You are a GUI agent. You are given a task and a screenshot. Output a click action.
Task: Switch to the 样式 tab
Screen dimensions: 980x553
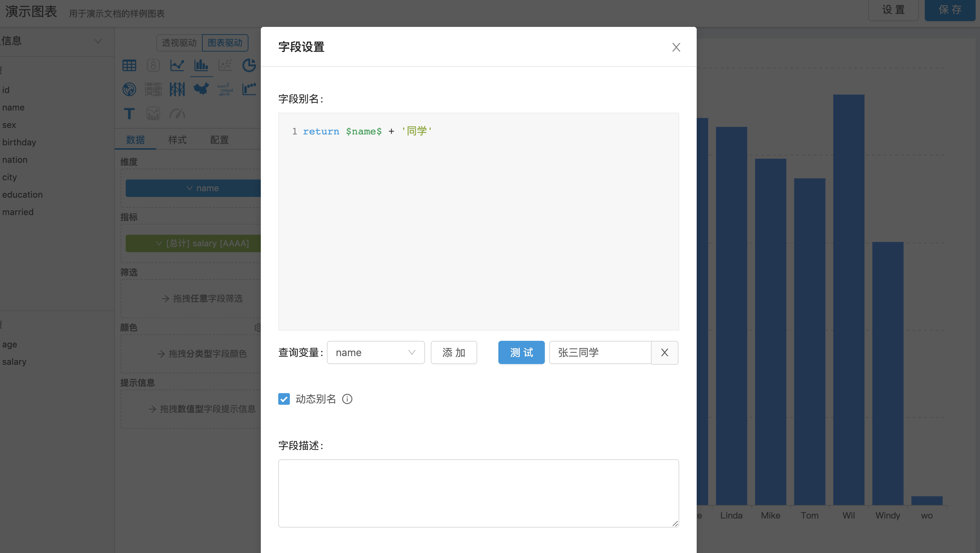177,140
